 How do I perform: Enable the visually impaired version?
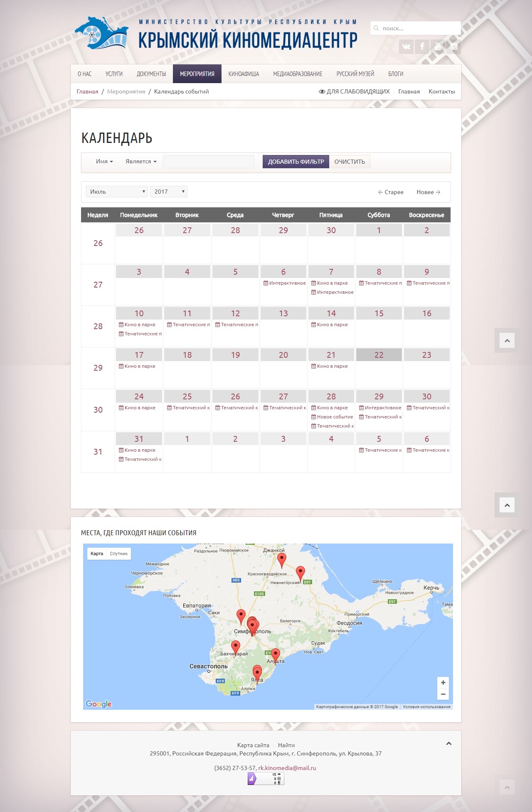tap(354, 91)
